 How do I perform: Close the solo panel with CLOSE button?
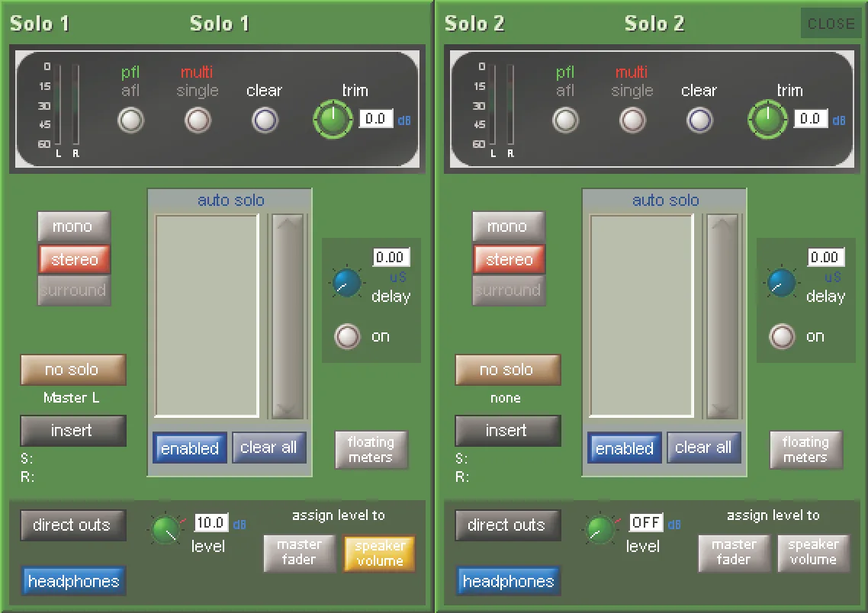pos(831,23)
